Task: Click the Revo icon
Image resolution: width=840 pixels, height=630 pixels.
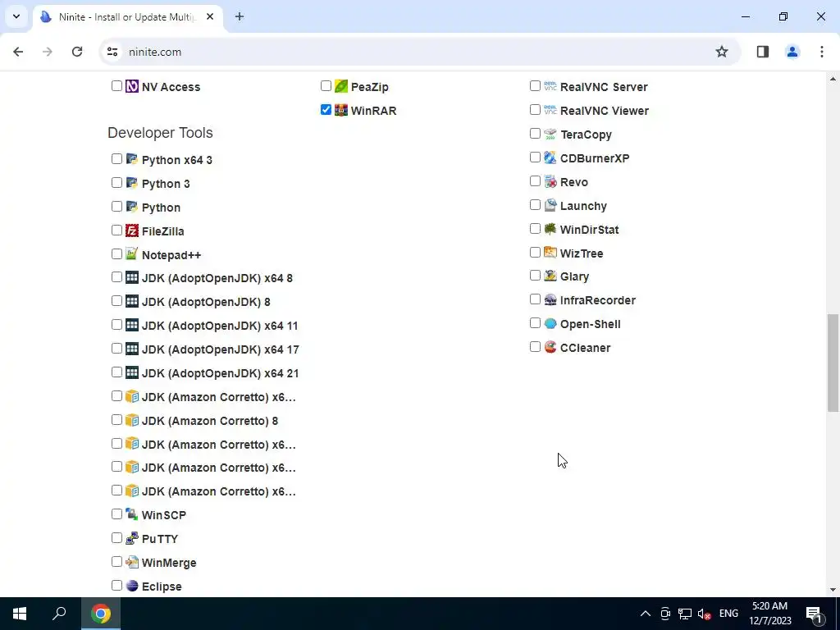Action: click(550, 181)
